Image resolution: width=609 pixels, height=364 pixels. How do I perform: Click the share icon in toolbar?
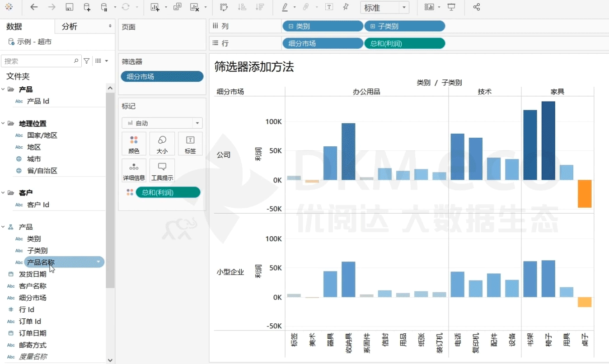(476, 7)
